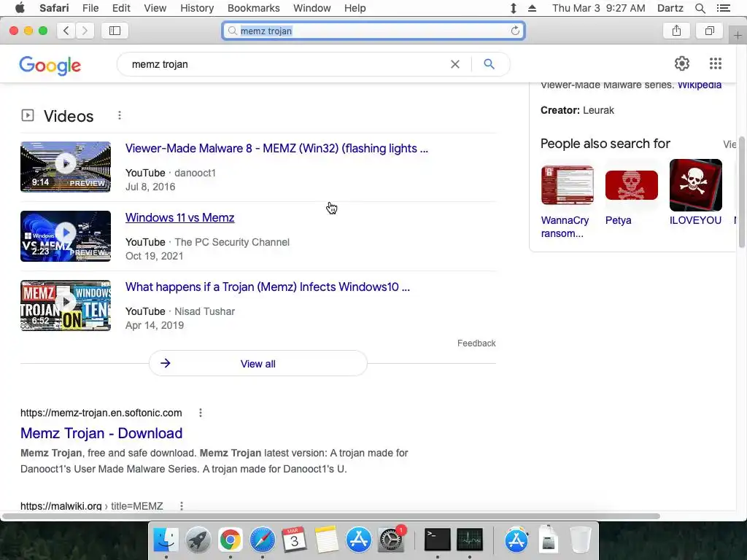The height and width of the screenshot is (560, 747).
Task: Open the Safari Share sheet
Action: pyautogui.click(x=676, y=31)
